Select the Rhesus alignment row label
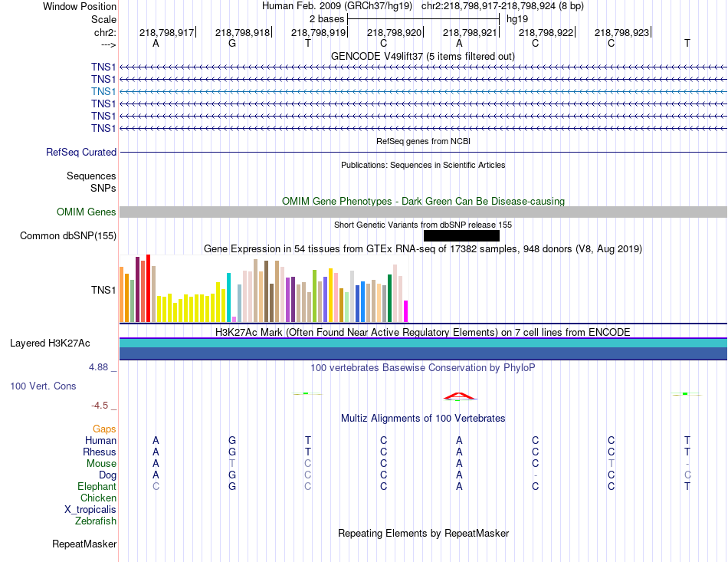The width and height of the screenshot is (728, 562). point(100,452)
